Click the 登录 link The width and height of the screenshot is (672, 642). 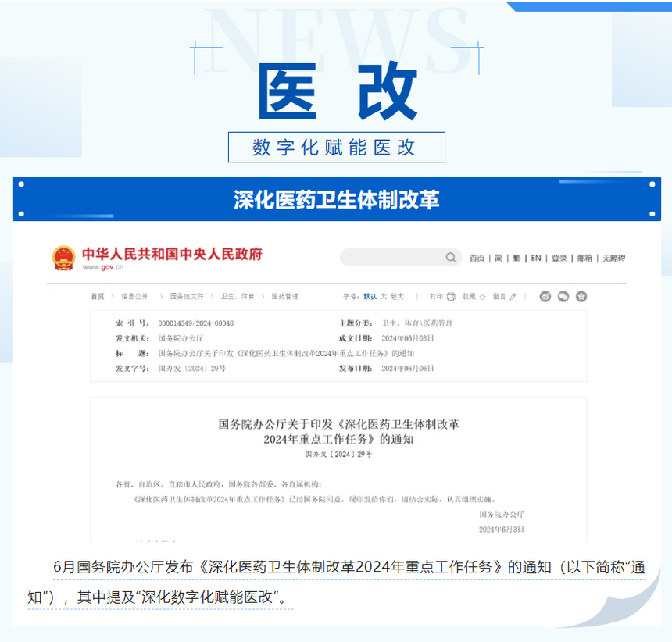point(559,259)
